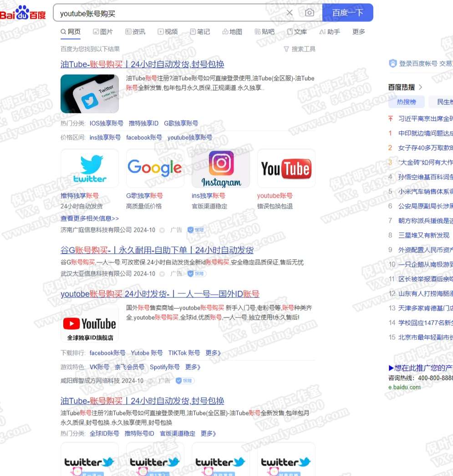Open the 推特独享账号 card link

80,196
